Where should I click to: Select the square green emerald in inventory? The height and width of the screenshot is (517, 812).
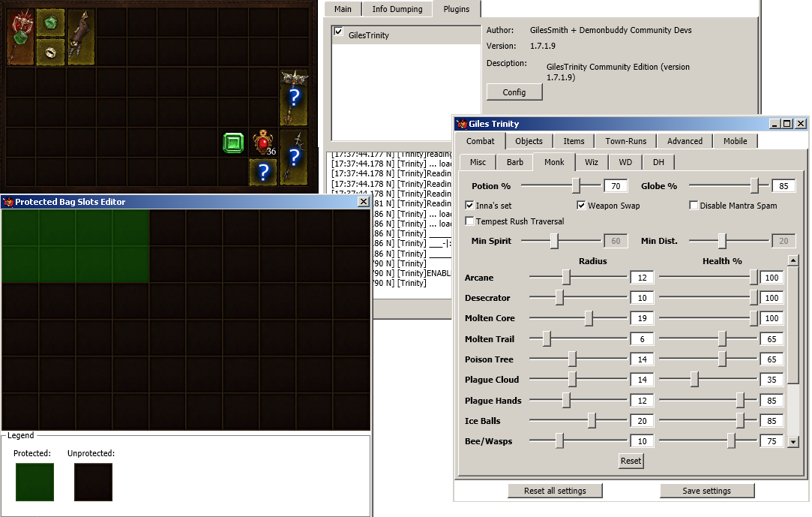[x=233, y=143]
